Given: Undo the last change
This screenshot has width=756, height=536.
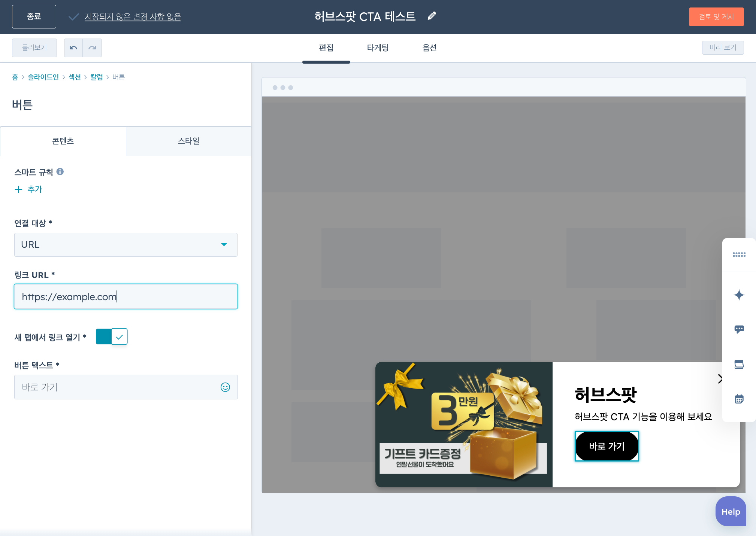Looking at the screenshot, I should click(73, 48).
